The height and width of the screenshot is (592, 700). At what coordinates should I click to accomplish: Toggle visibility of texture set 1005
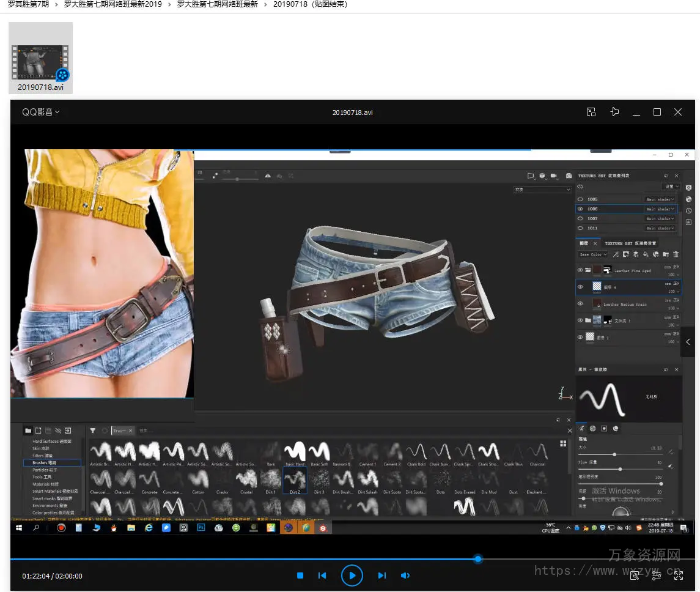[x=580, y=199]
